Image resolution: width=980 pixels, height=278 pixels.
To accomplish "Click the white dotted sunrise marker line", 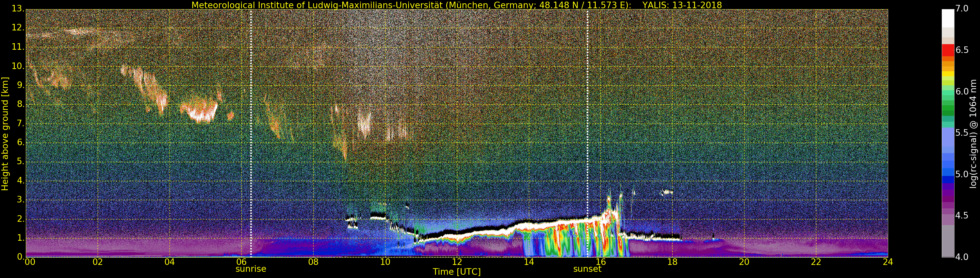I will (x=251, y=133).
